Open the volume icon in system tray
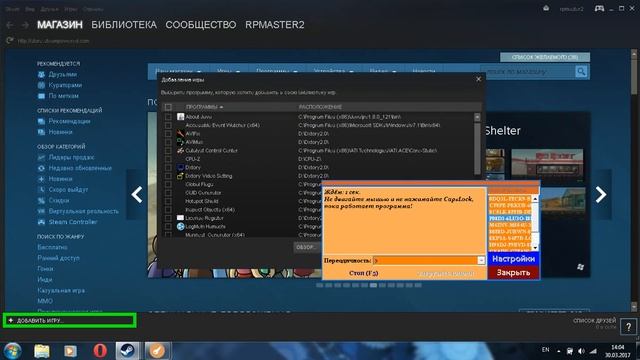 coord(581,351)
